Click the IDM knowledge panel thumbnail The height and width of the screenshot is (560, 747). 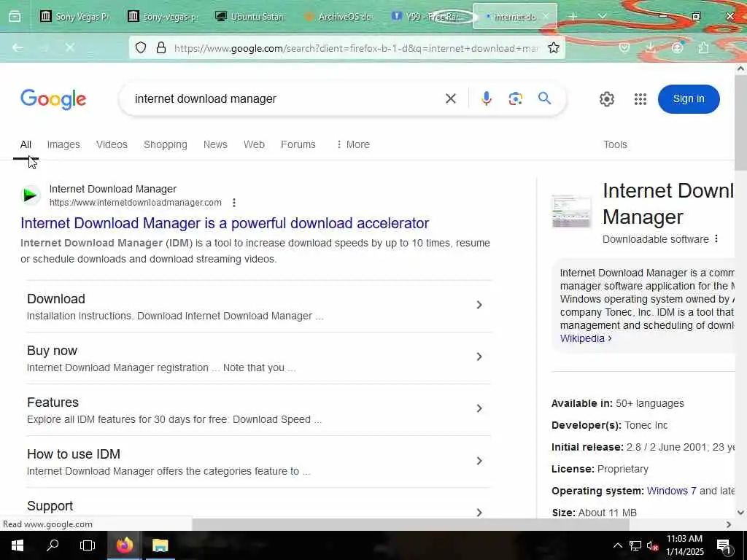571,211
